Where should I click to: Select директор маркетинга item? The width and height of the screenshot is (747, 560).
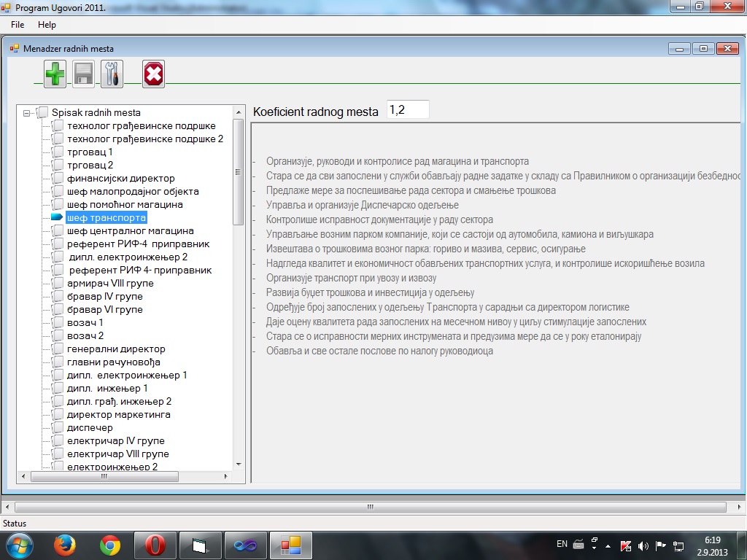tap(119, 414)
